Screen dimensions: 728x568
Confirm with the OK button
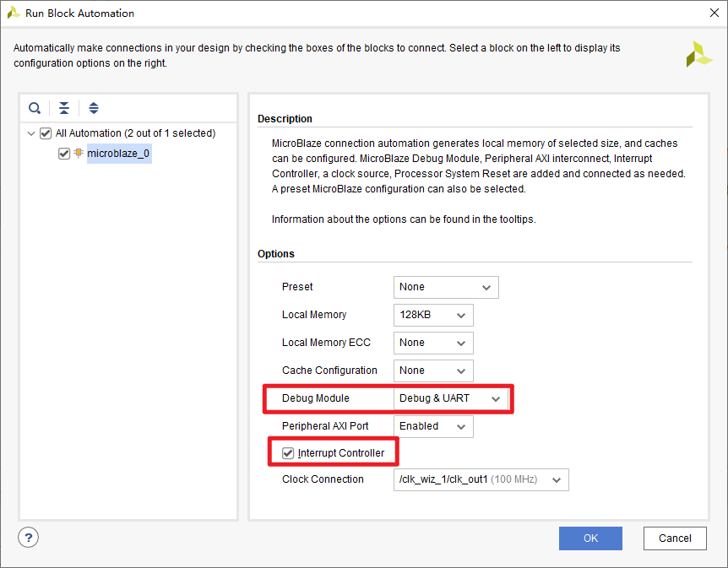click(590, 538)
